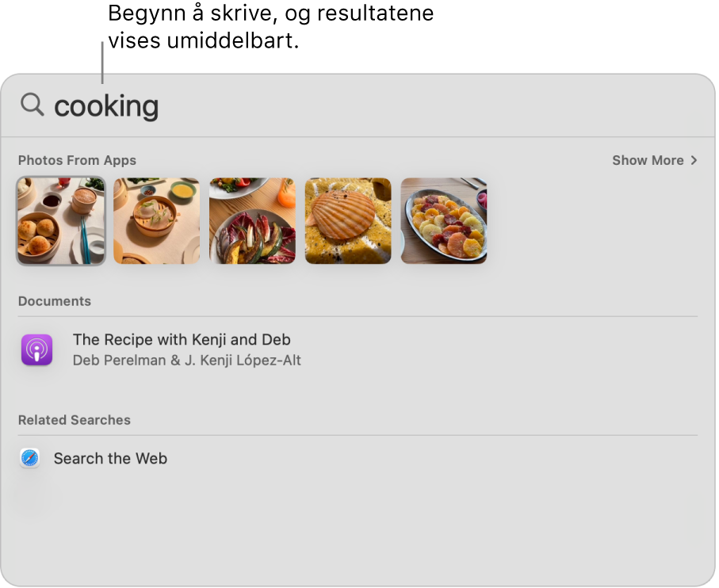Open the scallop shell photo
This screenshot has width=719, height=588.
coord(348,220)
